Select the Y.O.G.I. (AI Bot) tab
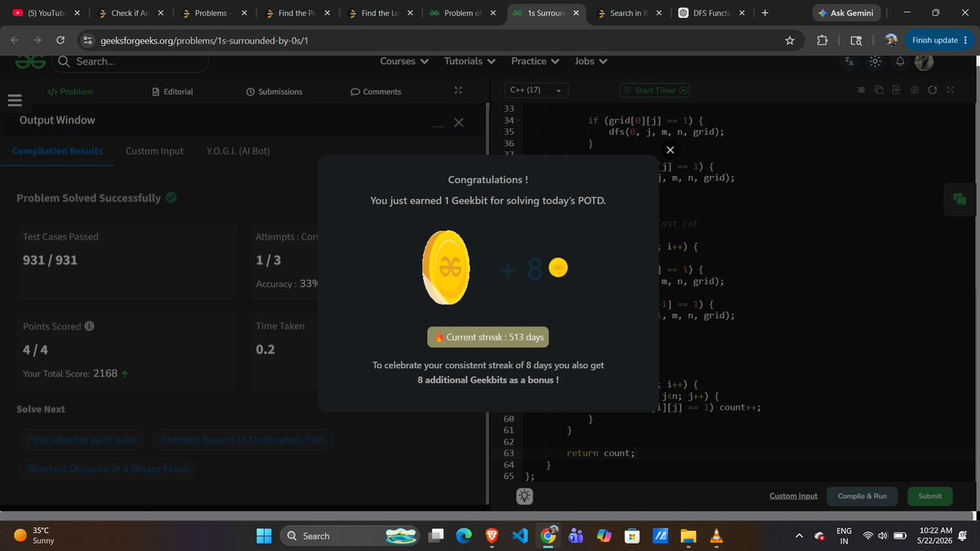Viewport: 980px width, 551px height. point(238,151)
